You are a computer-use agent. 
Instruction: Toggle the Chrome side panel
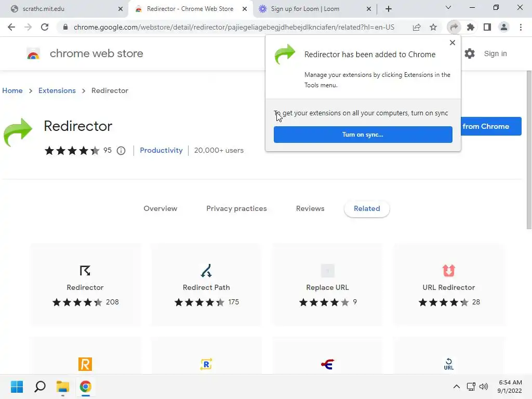(x=487, y=27)
